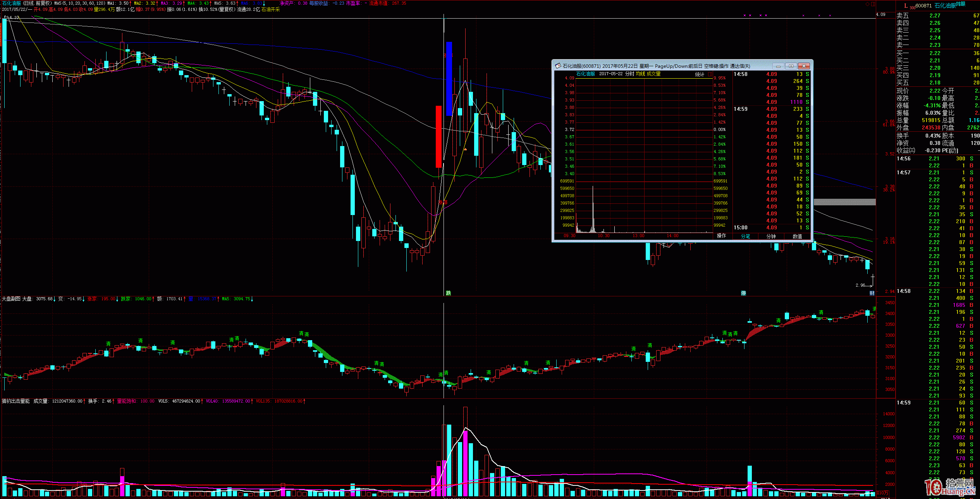This screenshot has width=980, height=499.
Task: Click the MA5: 3.63 indicator value
Action: point(225,3)
